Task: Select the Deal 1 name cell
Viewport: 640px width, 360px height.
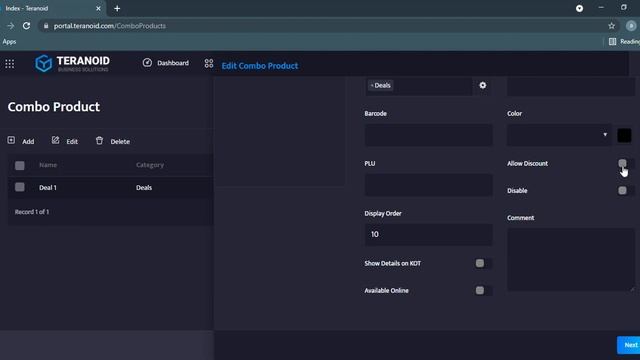Action: coord(48,187)
